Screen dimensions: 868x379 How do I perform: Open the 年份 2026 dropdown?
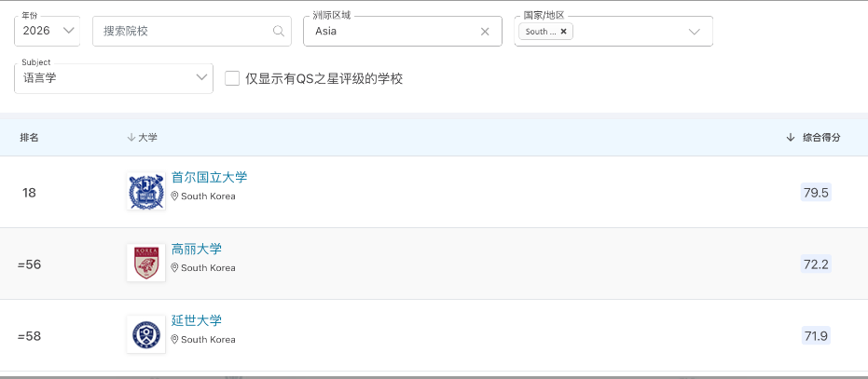[x=47, y=31]
